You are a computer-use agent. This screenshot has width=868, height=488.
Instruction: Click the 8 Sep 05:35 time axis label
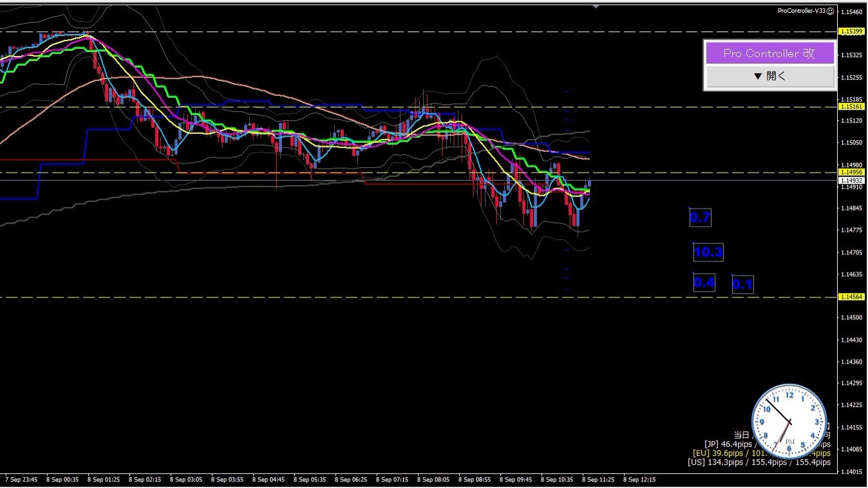pos(310,480)
